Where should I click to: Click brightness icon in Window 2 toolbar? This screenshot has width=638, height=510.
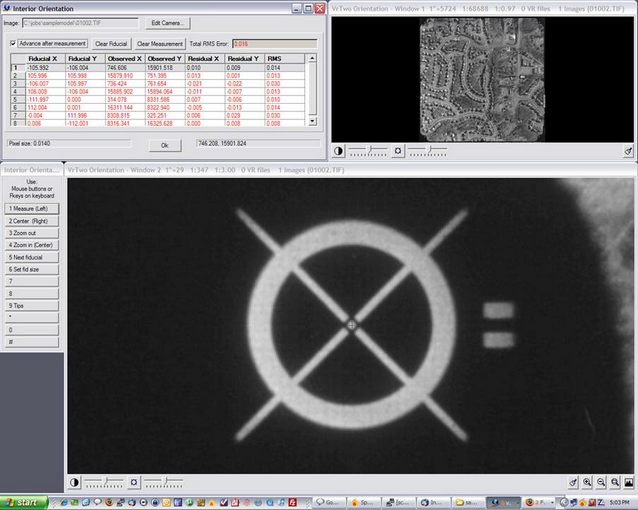[133, 482]
